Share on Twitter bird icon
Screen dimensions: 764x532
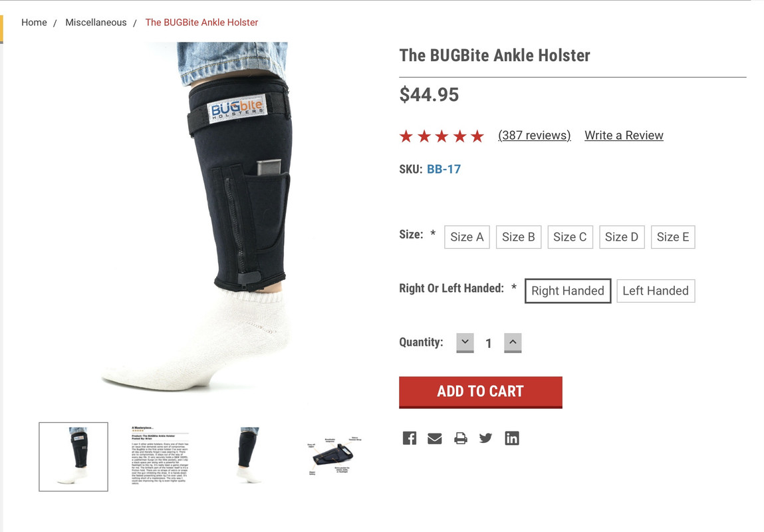tap(485, 438)
